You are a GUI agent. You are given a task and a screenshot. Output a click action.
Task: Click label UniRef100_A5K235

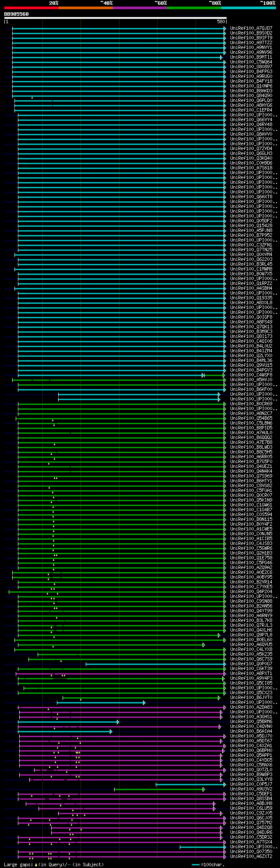(251, 654)
